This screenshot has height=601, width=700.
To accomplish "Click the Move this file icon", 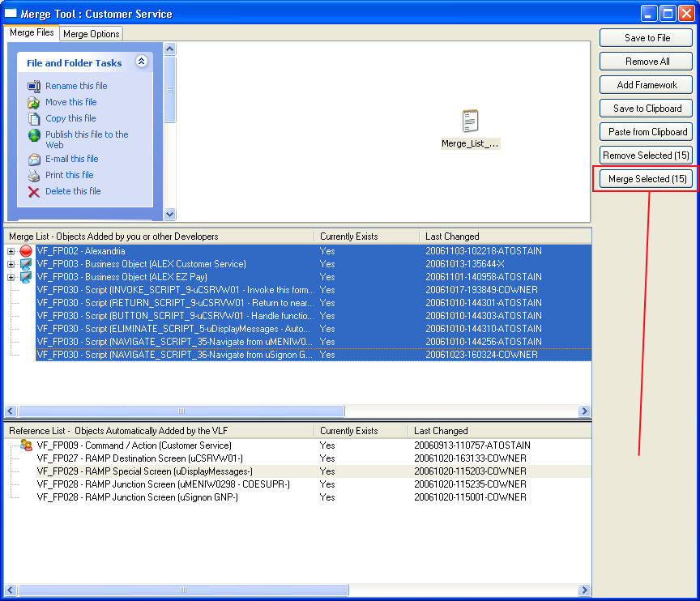I will [x=34, y=103].
